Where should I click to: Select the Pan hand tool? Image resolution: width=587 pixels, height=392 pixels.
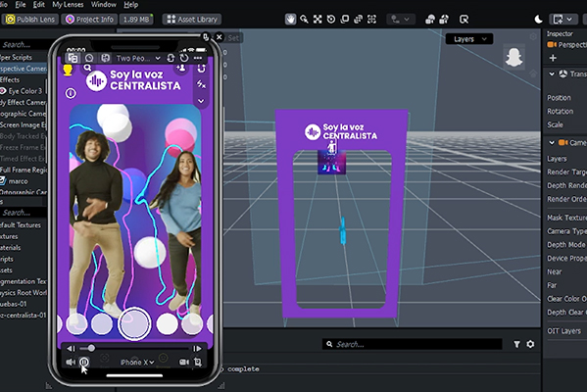[x=290, y=19]
